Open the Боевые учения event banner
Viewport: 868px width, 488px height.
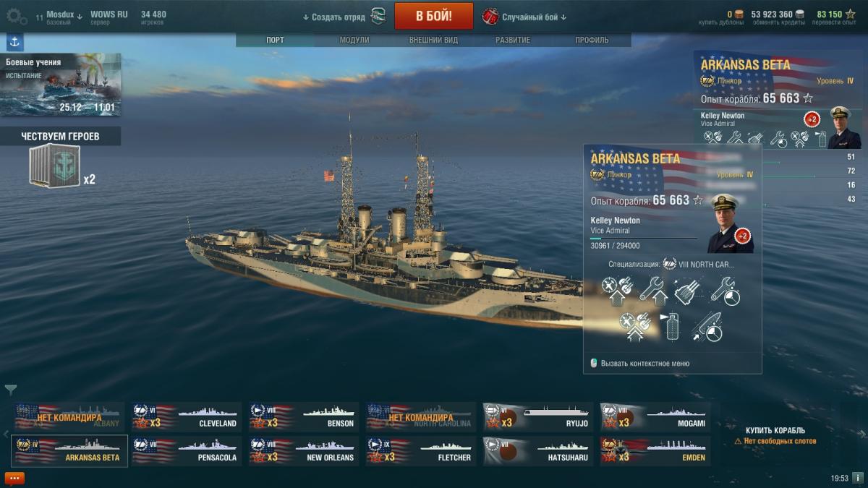(x=61, y=85)
